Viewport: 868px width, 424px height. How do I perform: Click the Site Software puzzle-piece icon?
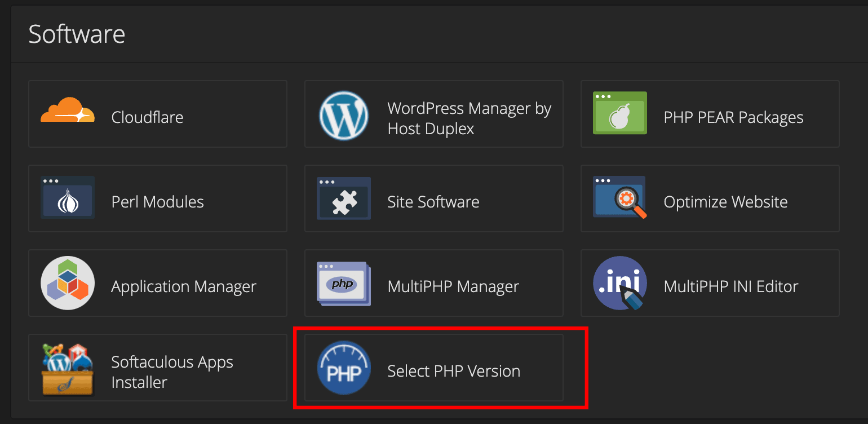click(x=343, y=198)
